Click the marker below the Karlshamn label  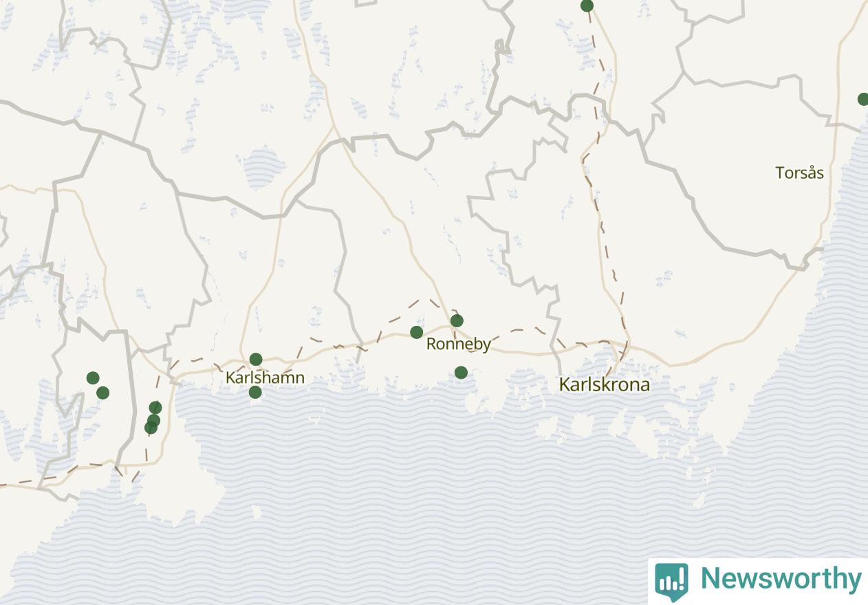[255, 392]
